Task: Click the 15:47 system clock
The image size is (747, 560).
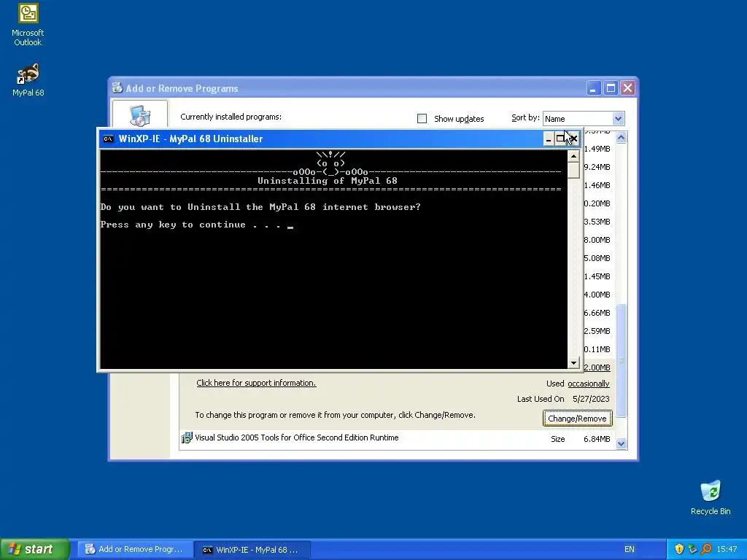Action: tap(727, 549)
